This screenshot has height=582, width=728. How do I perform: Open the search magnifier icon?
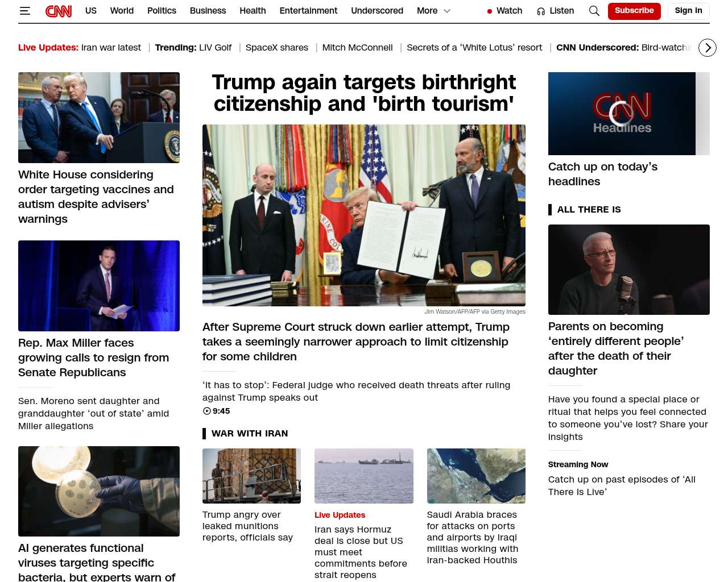coord(594,11)
